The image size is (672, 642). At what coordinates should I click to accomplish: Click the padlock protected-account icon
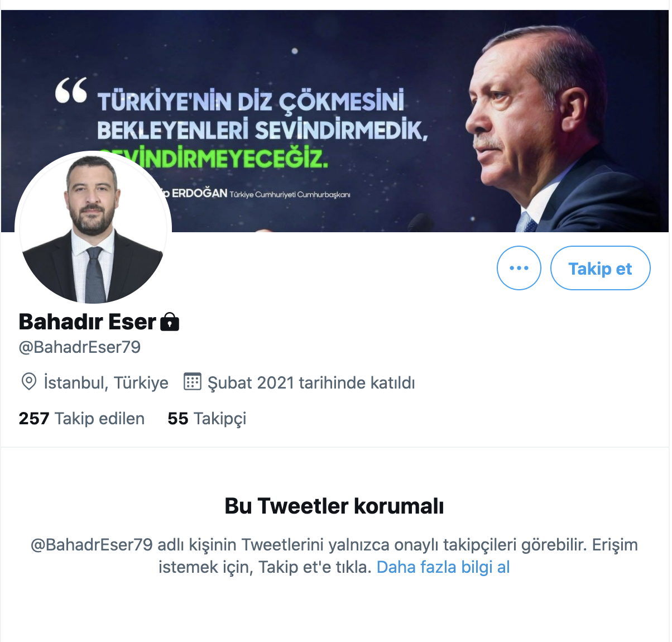pos(170,322)
